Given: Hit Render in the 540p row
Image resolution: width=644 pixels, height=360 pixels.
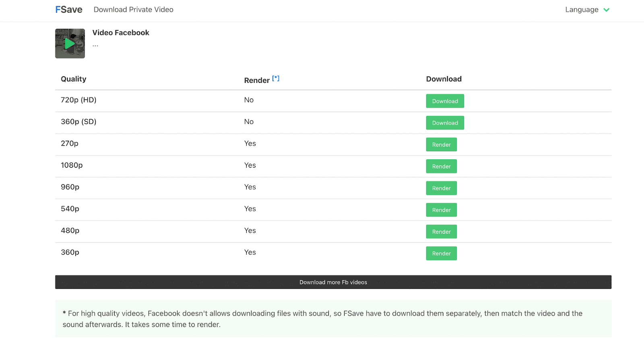Looking at the screenshot, I should [x=441, y=210].
